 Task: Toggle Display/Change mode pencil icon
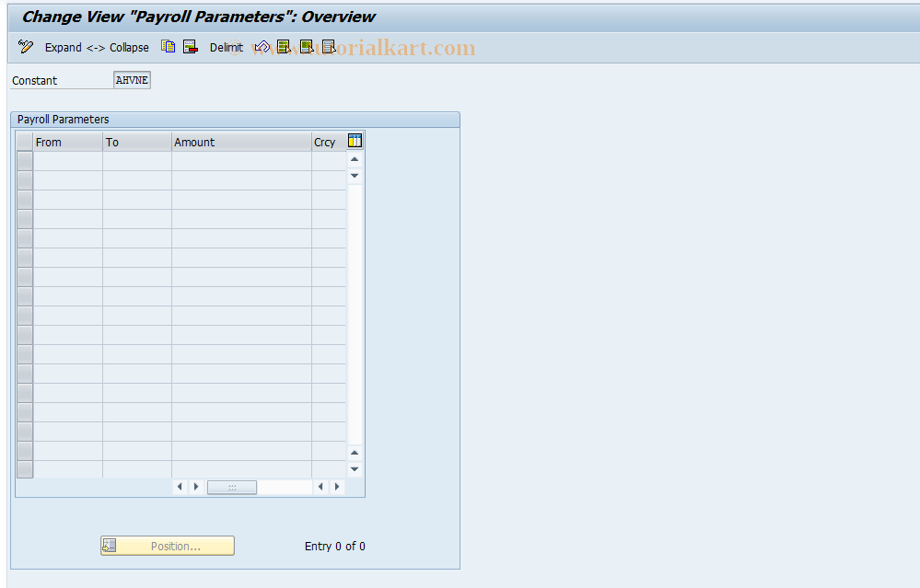point(25,47)
